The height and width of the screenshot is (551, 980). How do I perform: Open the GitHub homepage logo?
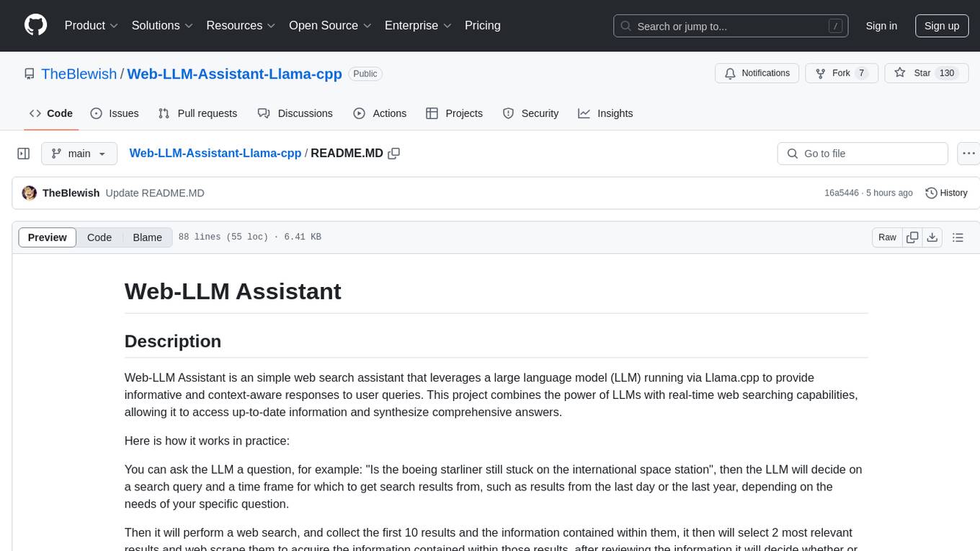click(x=35, y=25)
